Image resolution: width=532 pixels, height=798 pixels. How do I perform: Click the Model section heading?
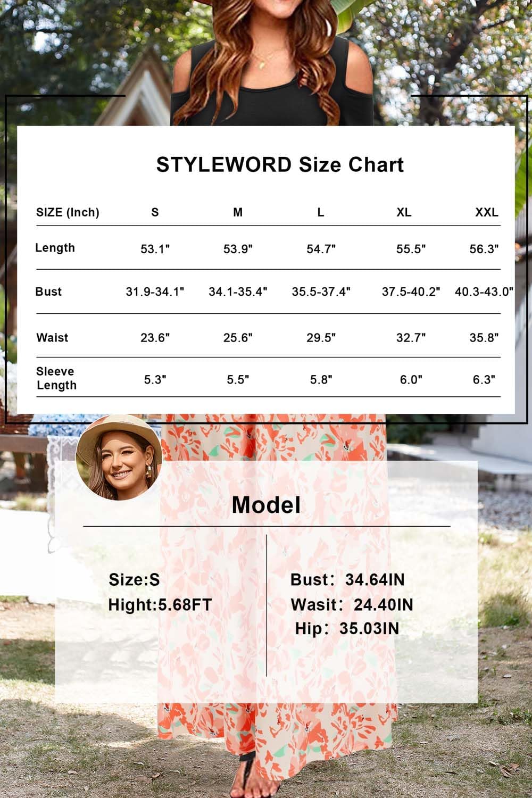[x=266, y=505]
